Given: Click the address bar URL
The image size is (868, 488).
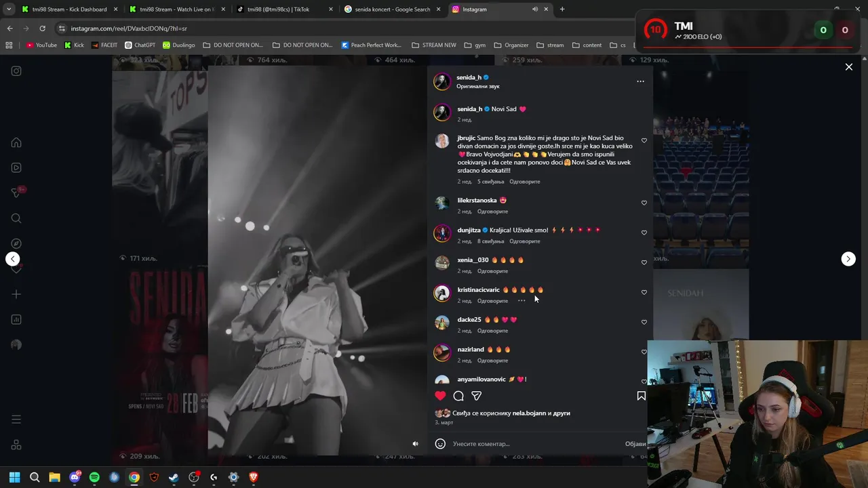Looking at the screenshot, I should click(x=129, y=28).
